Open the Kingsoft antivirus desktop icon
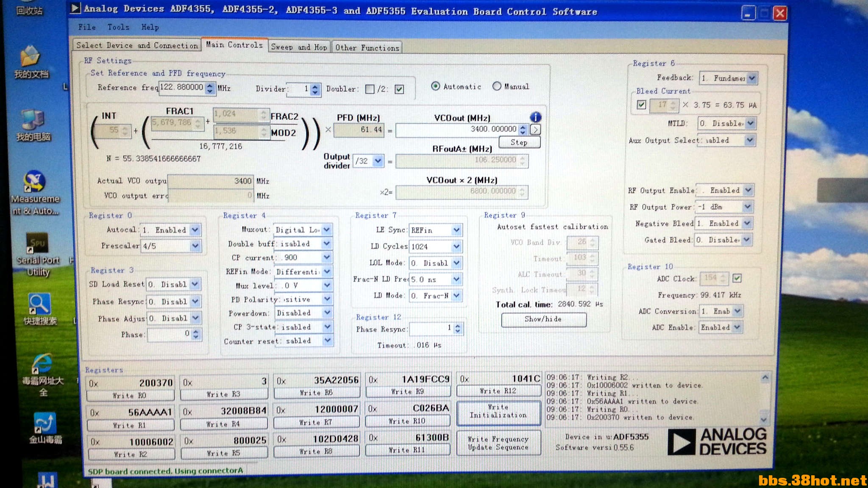The width and height of the screenshot is (868, 488). pos(45,428)
